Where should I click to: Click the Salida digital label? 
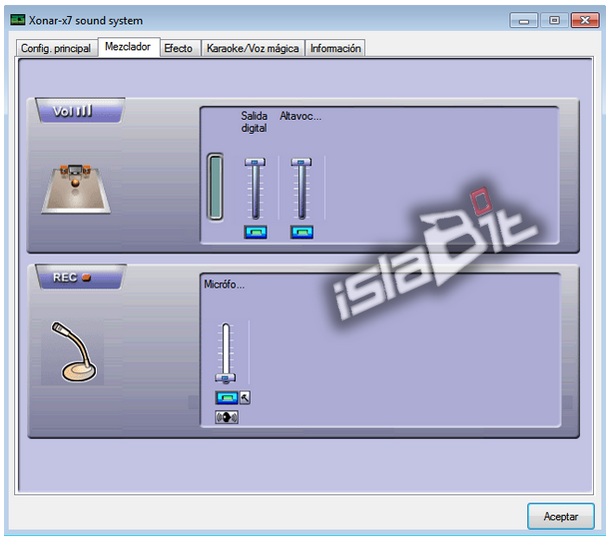coord(254,122)
